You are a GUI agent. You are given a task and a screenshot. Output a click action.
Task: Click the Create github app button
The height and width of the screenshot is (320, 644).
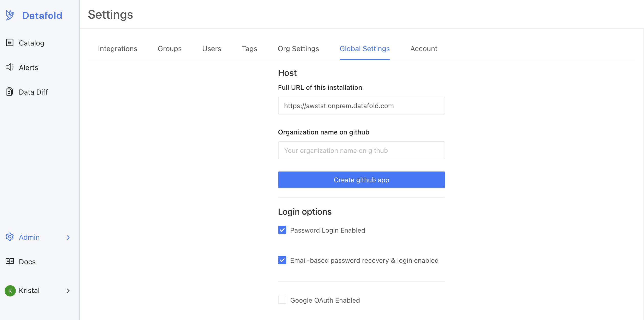click(x=362, y=180)
